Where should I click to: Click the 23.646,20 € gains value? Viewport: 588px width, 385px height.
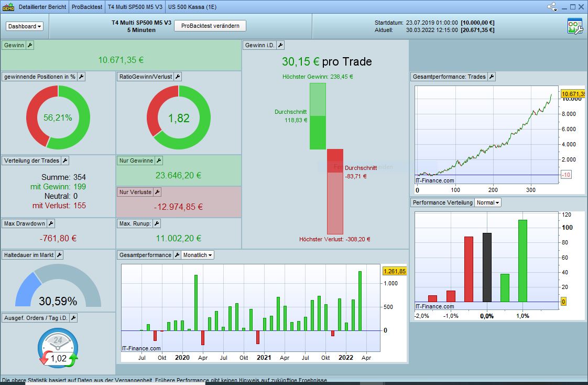click(179, 175)
